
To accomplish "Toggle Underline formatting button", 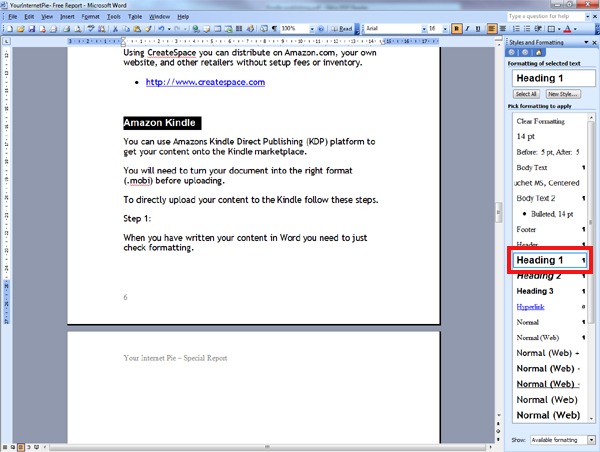I will [477, 29].
